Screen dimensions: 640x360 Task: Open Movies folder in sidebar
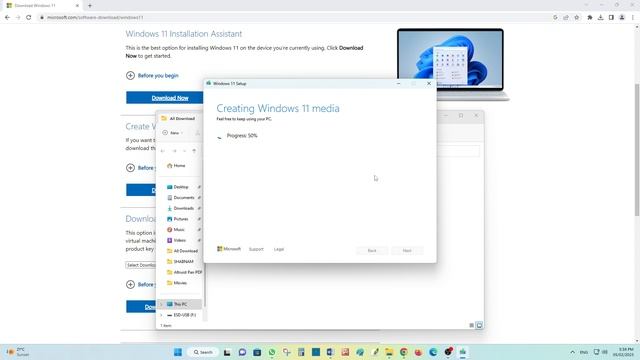[177, 282]
